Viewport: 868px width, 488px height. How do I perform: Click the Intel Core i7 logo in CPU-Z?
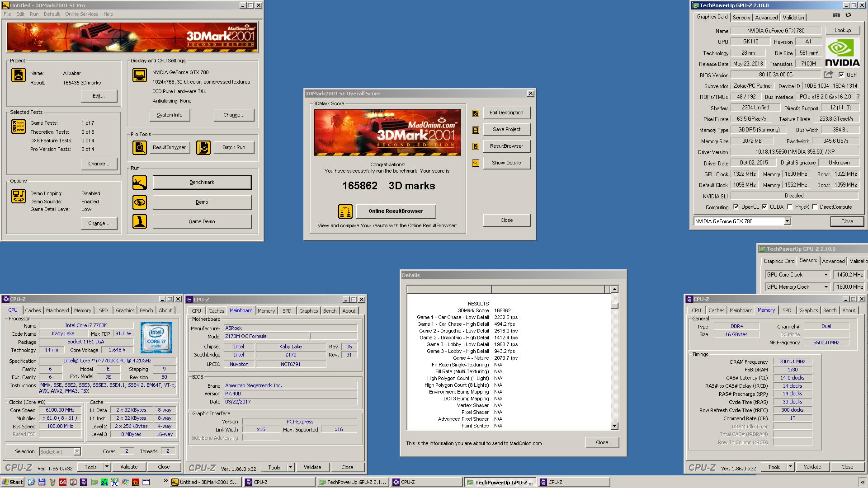[x=156, y=338]
